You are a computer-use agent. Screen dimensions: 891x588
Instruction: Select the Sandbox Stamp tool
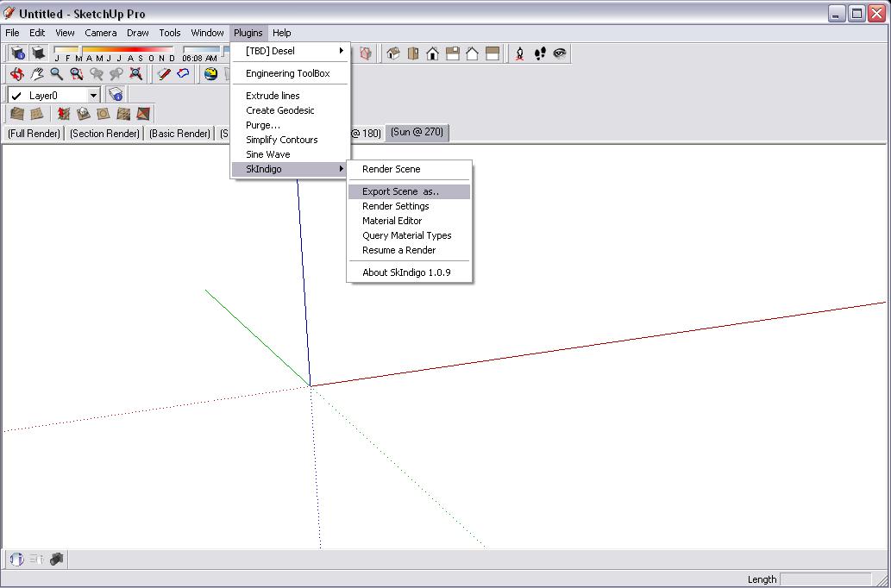(84, 114)
